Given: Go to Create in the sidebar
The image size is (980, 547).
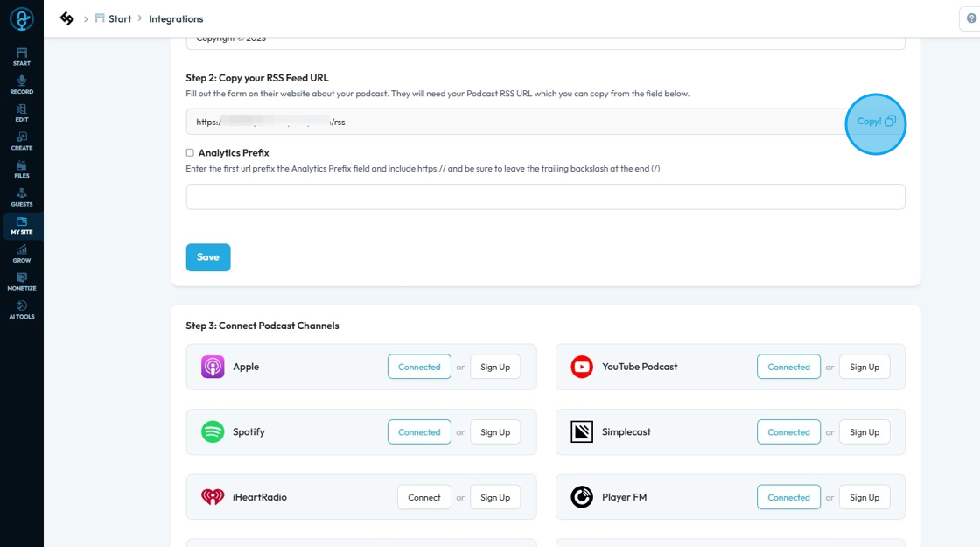Looking at the screenshot, I should pos(22,141).
